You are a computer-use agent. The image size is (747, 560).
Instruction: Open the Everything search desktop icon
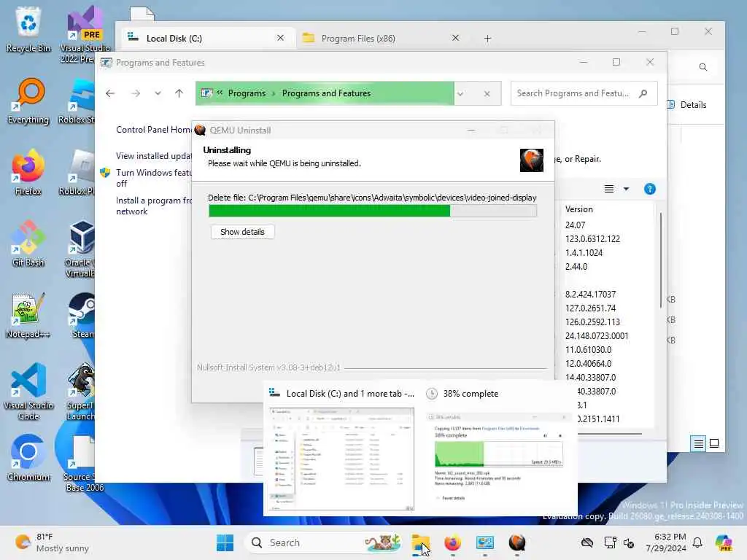point(28,101)
